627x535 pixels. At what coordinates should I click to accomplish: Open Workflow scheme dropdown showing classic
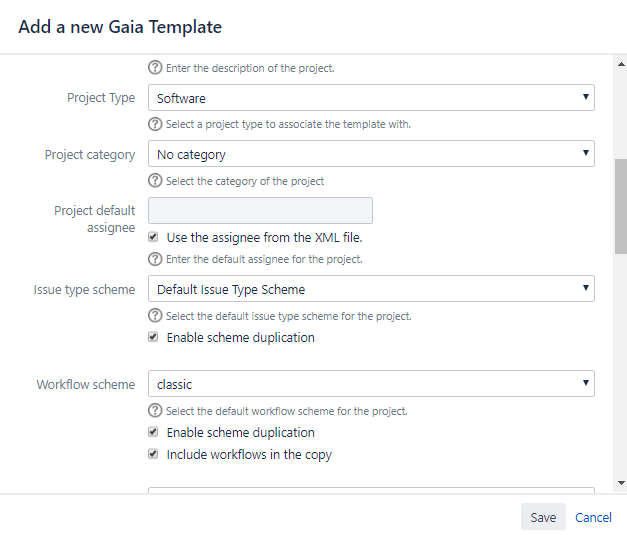pos(371,383)
